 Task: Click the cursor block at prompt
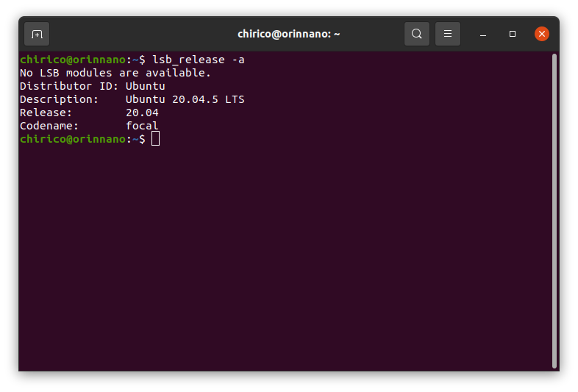pos(156,139)
